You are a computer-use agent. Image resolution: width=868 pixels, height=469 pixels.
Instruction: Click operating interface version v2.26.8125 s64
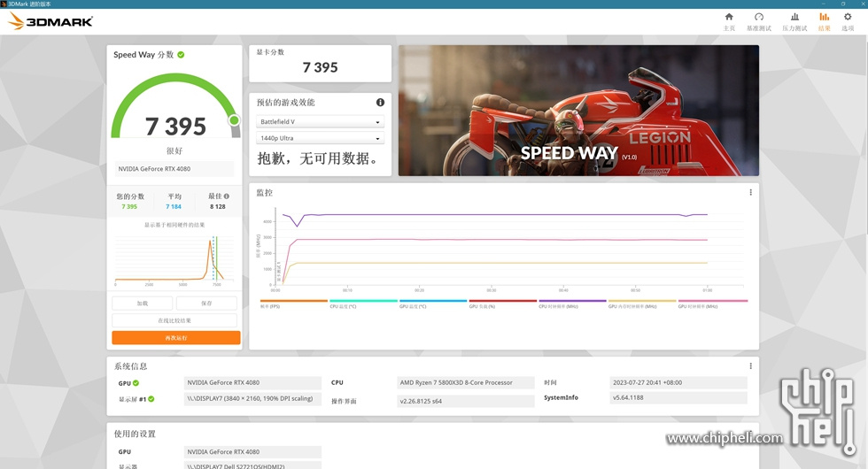[465, 401]
